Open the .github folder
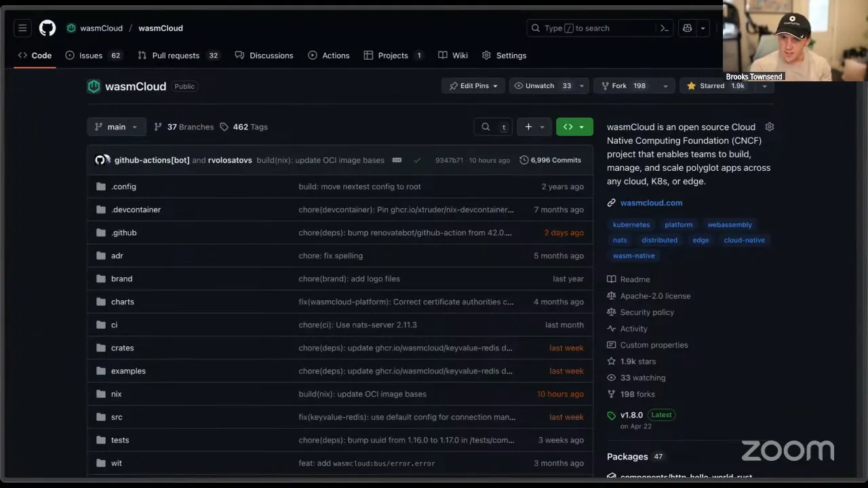Image resolution: width=868 pixels, height=488 pixels. [x=124, y=232]
